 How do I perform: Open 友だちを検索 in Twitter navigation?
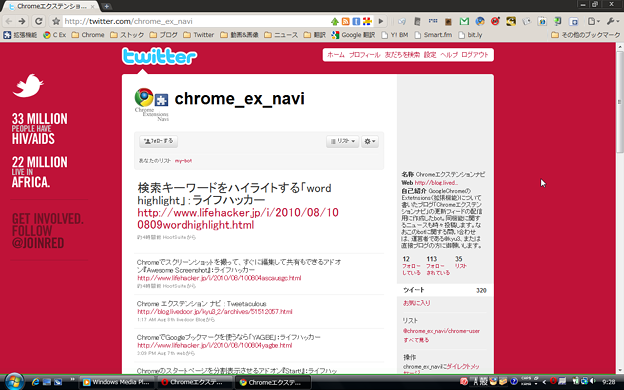tap(402, 55)
